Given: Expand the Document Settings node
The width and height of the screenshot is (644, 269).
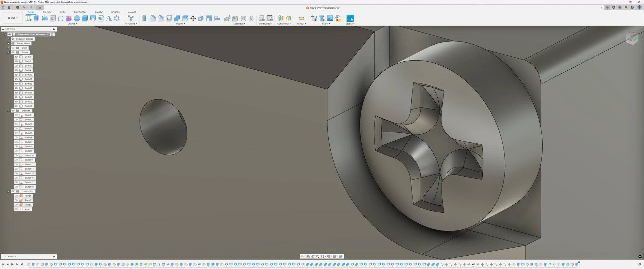Looking at the screenshot, I should [8, 39].
